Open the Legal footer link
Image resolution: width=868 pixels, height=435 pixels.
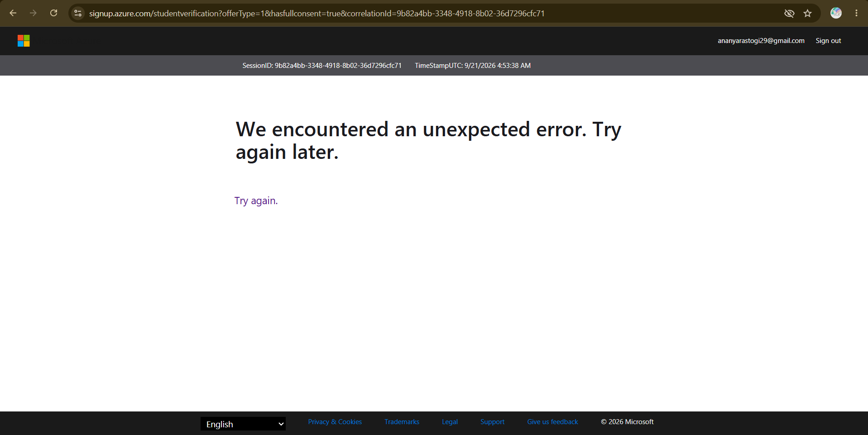tap(450, 422)
